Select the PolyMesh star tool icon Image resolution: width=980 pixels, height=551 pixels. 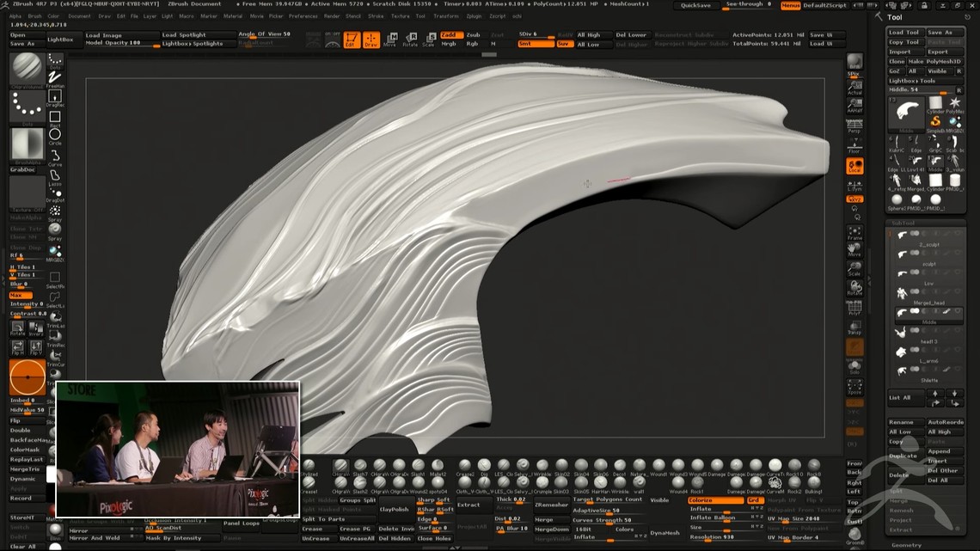[x=954, y=104]
